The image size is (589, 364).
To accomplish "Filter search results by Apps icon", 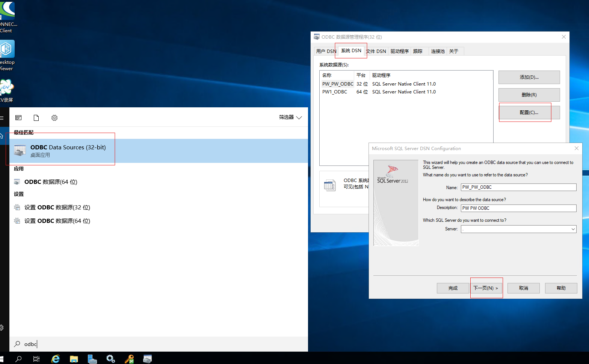I will [18, 118].
